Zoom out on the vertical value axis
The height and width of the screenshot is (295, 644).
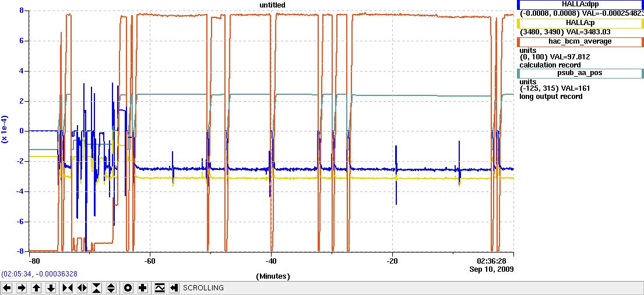(111, 288)
